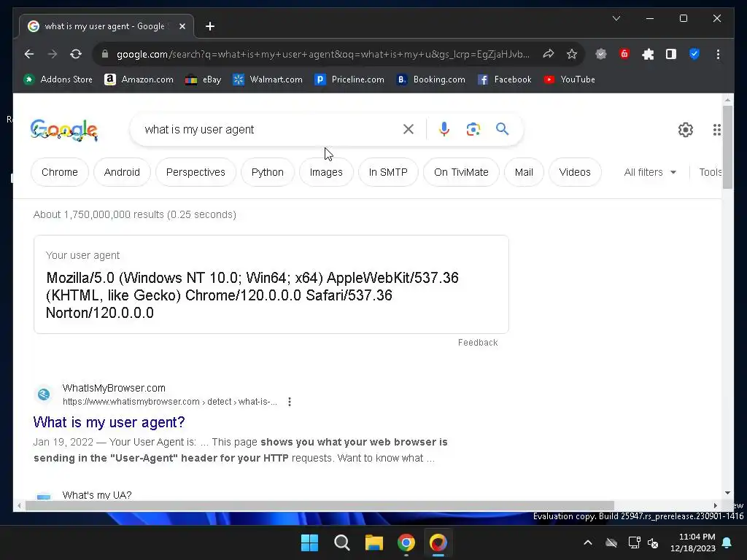Open the browser three-dot menu

(x=718, y=54)
